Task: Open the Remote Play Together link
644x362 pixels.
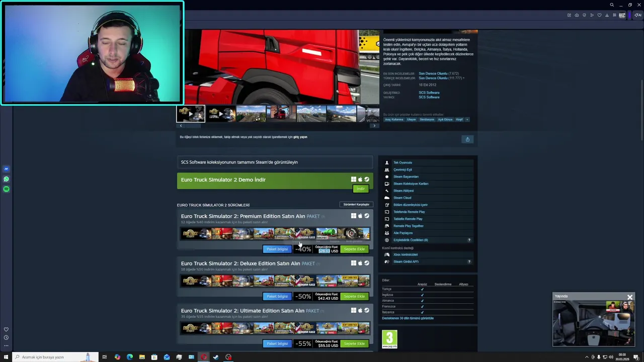Action: [x=409, y=226]
